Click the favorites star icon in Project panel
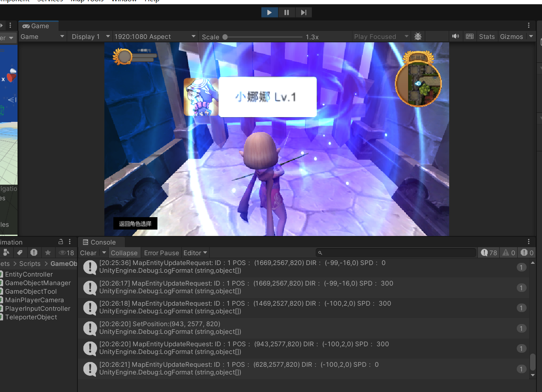The image size is (542, 392). pyautogui.click(x=48, y=253)
